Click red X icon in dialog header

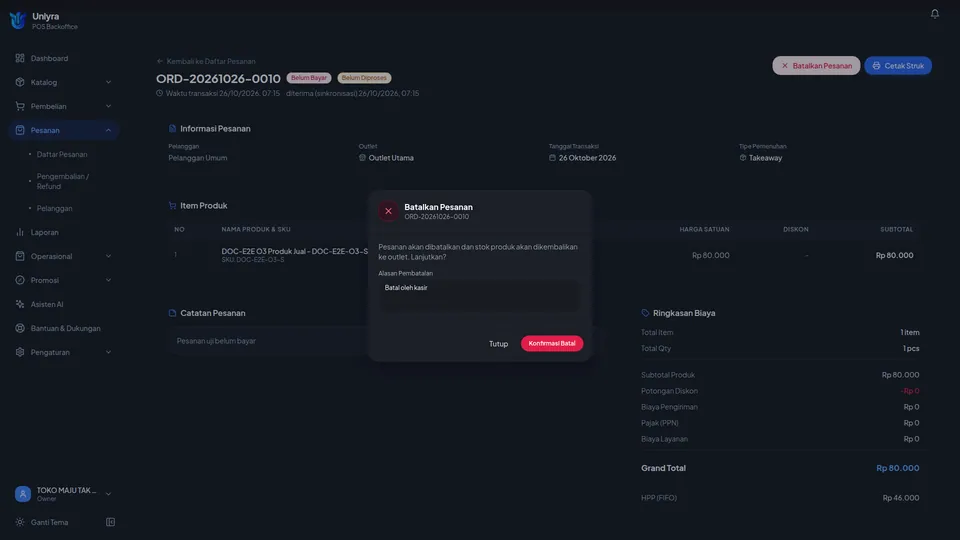point(388,211)
